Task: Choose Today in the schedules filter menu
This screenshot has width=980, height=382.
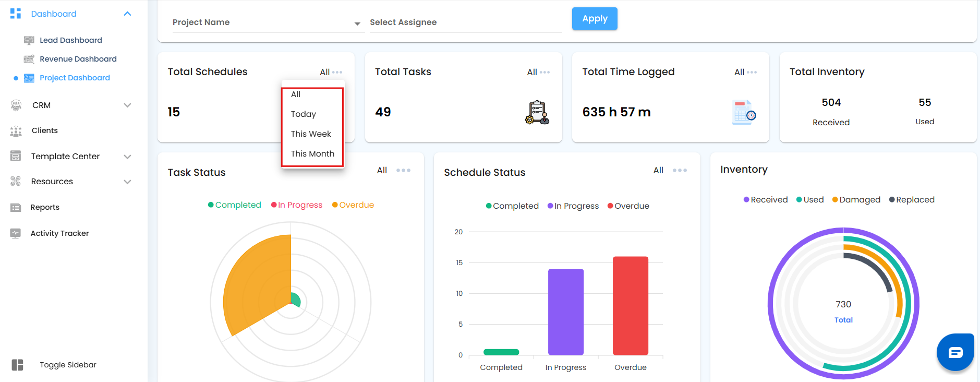Action: [x=304, y=114]
